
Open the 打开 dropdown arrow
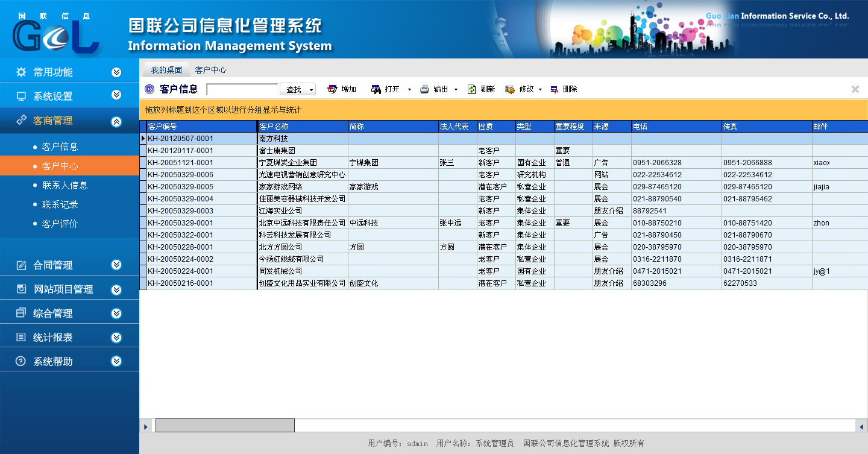(x=409, y=90)
